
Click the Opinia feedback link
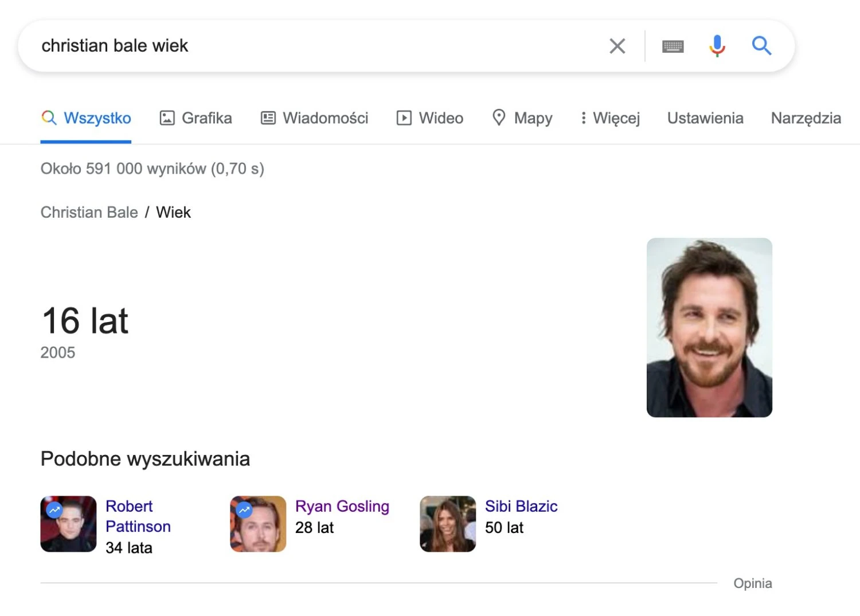click(x=753, y=583)
